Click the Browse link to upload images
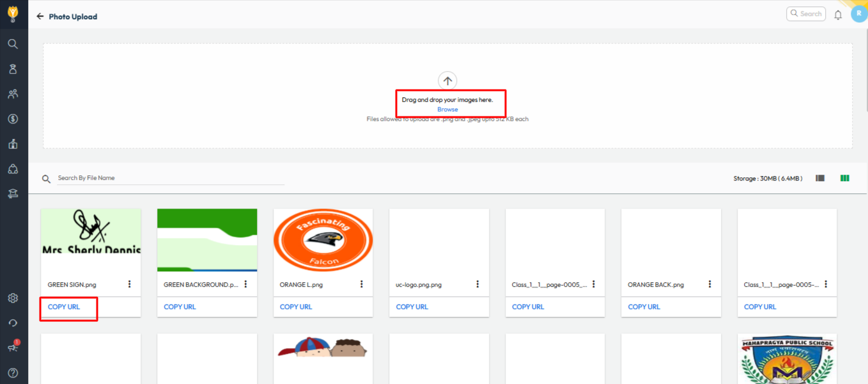This screenshot has width=868, height=384. [x=447, y=109]
